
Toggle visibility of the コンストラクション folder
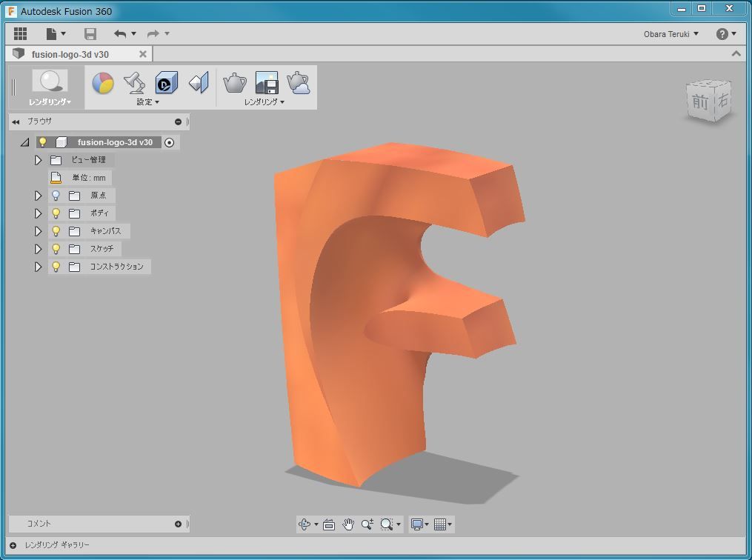[x=56, y=266]
